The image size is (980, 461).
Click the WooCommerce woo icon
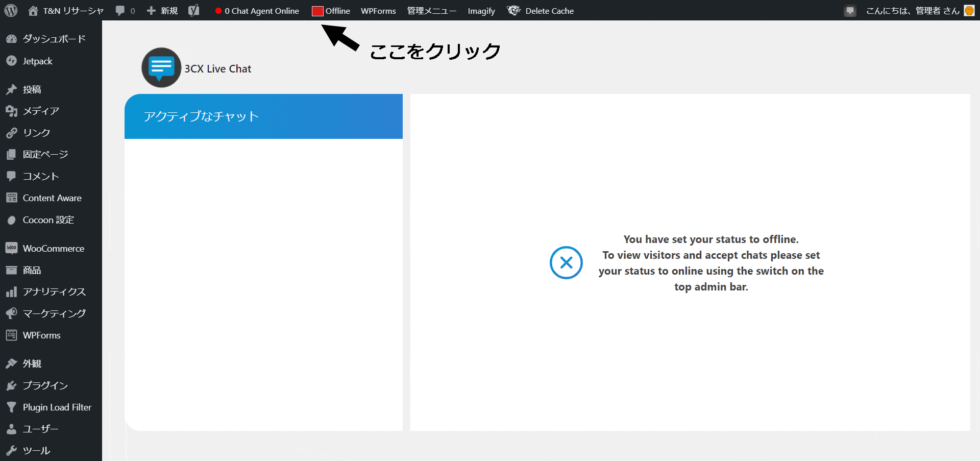click(x=11, y=248)
